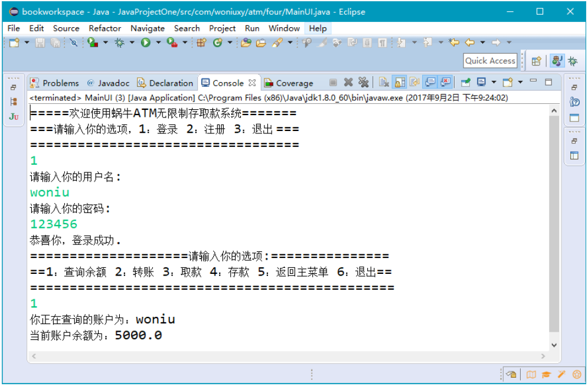This screenshot has height=386, width=588.
Task: Click the console vertical scrollbar down arrow
Action: pyautogui.click(x=554, y=345)
